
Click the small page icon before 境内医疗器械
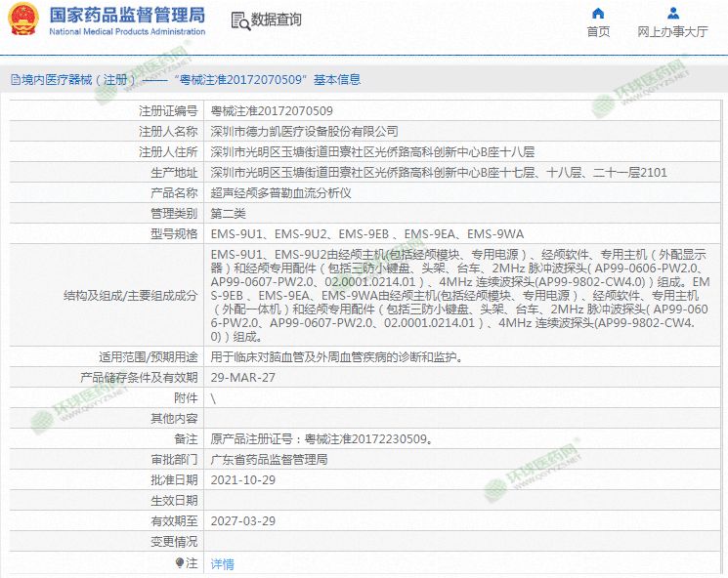15,80
